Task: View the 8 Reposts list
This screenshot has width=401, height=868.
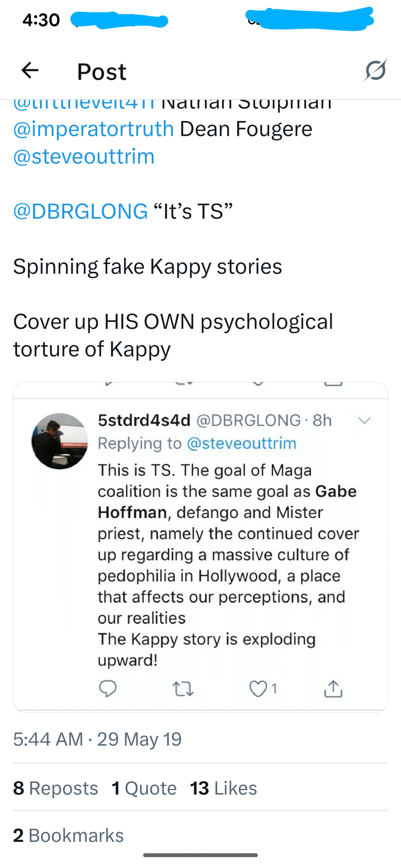Action: click(x=56, y=788)
